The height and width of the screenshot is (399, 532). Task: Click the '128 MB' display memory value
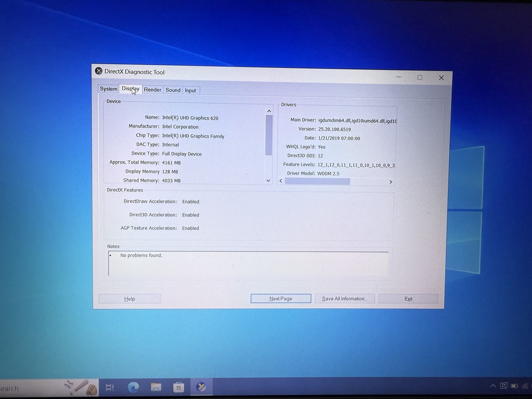point(170,172)
